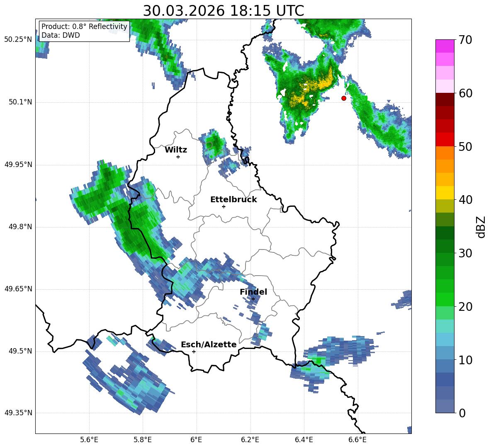Click the Esch/Alzette city label
Viewport: 491px width, 448px height.
coord(209,344)
